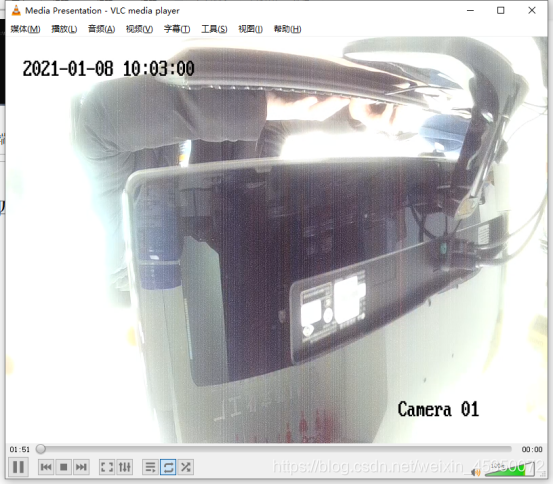
Task: Click the middle of seek bar track
Action: tap(275, 449)
